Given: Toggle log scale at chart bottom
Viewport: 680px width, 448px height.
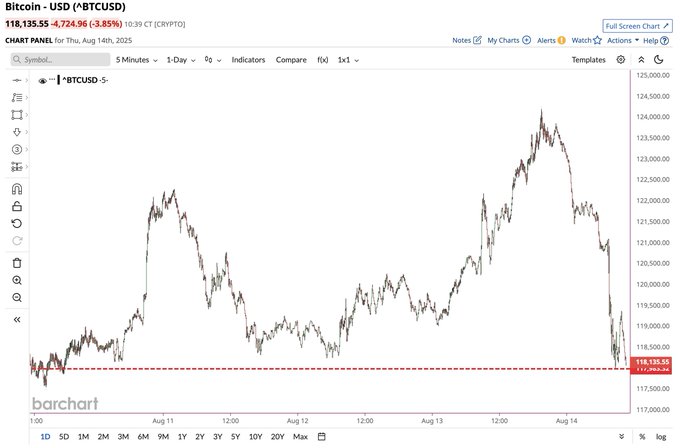Looking at the screenshot, I should pos(661,437).
